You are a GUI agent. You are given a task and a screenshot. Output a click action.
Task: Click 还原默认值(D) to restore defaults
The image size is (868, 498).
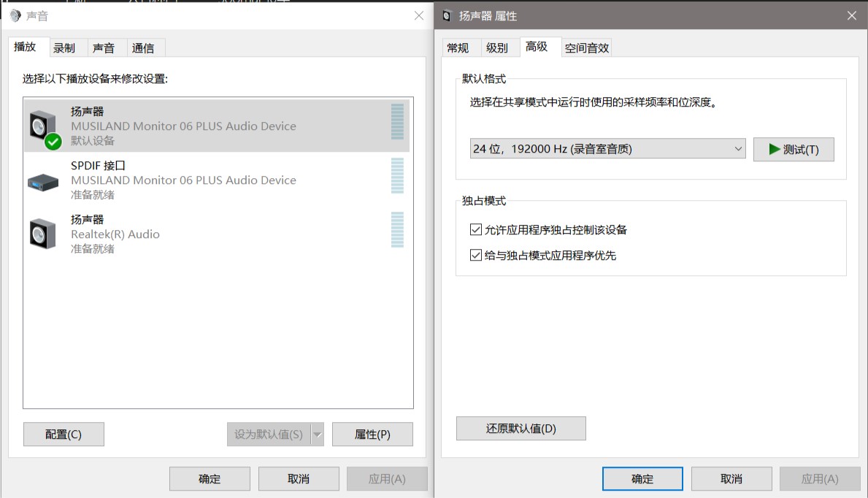(x=521, y=428)
